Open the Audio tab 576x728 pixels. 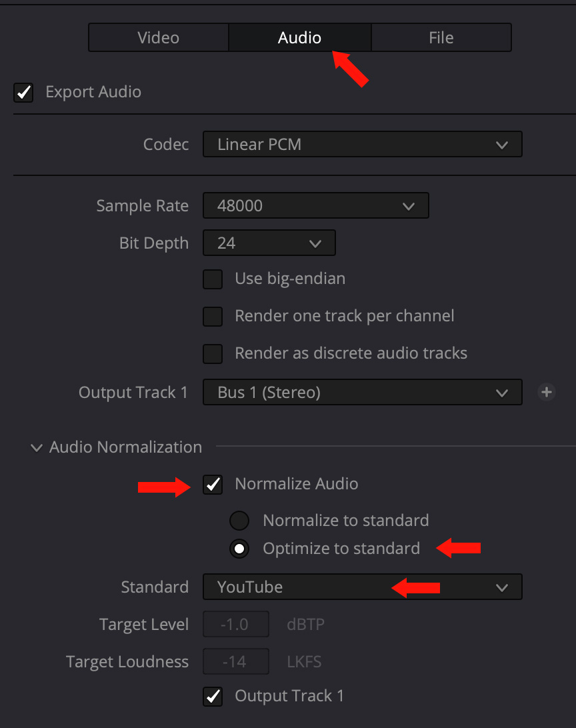tap(299, 38)
